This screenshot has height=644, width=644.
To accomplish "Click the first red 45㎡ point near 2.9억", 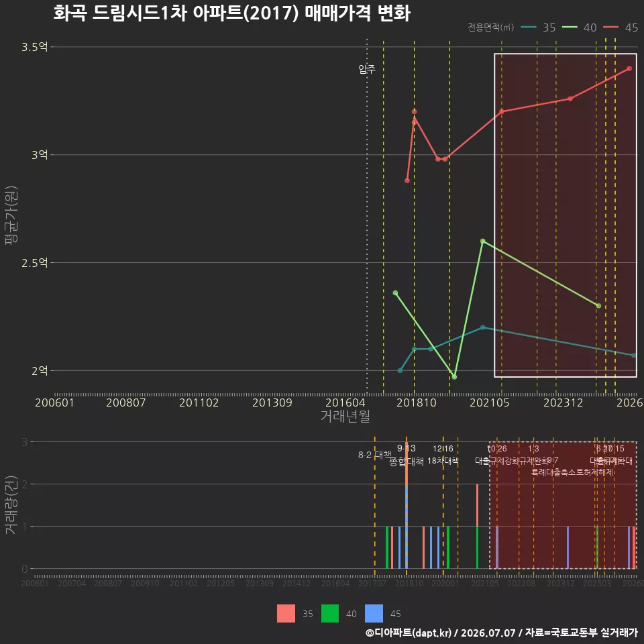I will coord(407,180).
